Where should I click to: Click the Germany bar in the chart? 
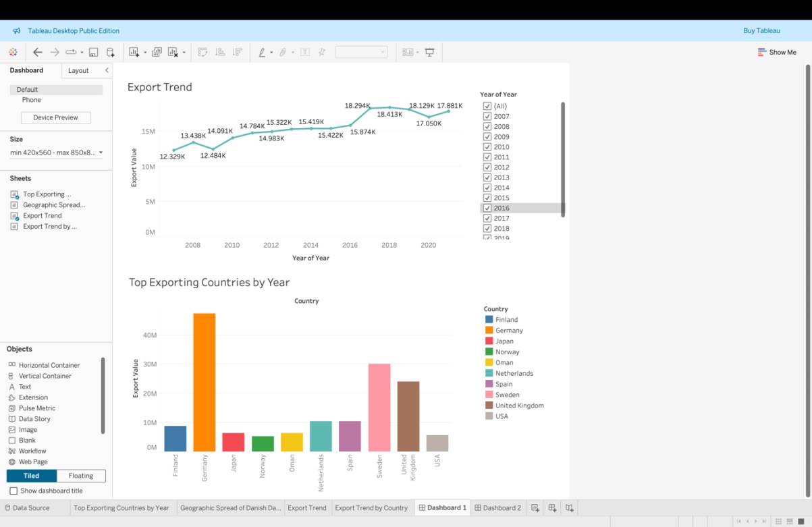click(205, 382)
